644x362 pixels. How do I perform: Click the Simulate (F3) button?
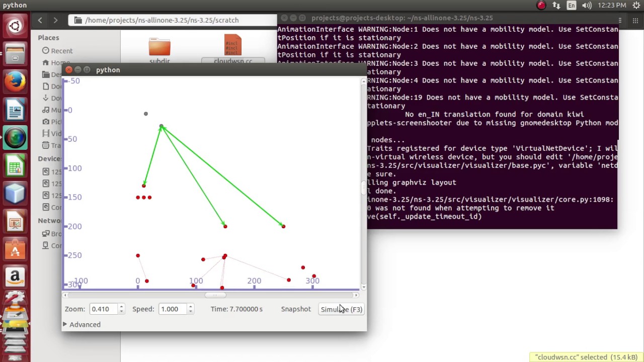[342, 309]
